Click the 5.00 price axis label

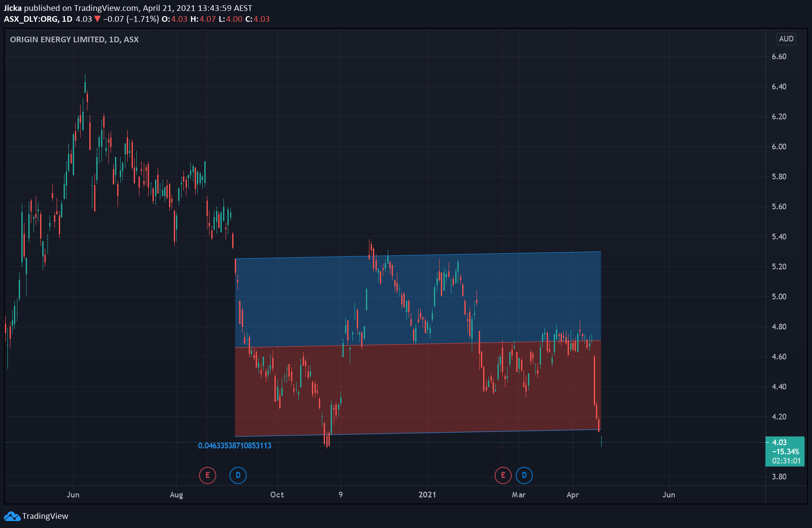(x=779, y=297)
